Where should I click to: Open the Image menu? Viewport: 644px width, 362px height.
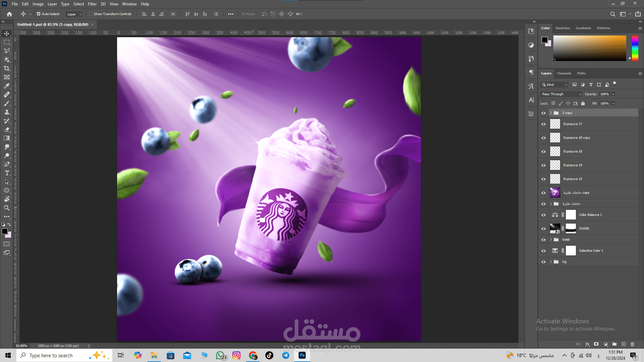(x=38, y=4)
